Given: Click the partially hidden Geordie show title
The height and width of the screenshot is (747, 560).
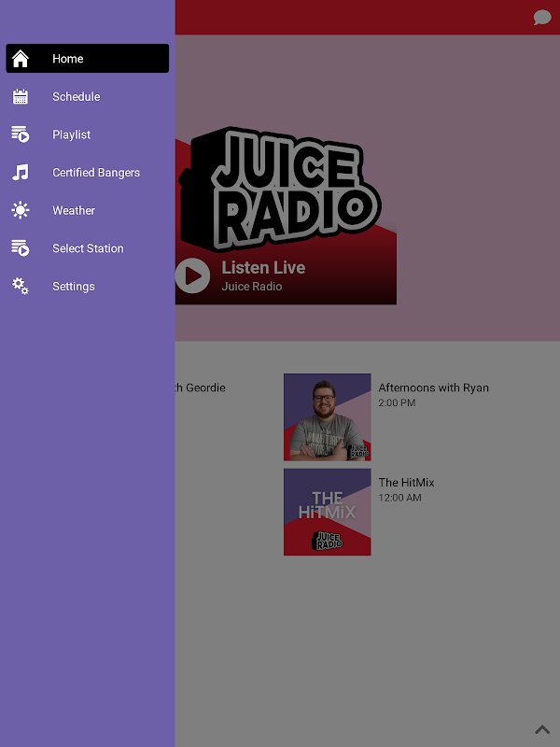Looking at the screenshot, I should tap(201, 388).
